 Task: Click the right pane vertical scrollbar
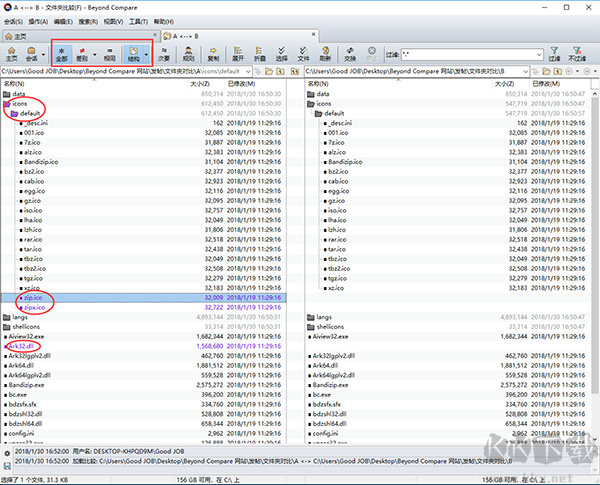(x=595, y=266)
